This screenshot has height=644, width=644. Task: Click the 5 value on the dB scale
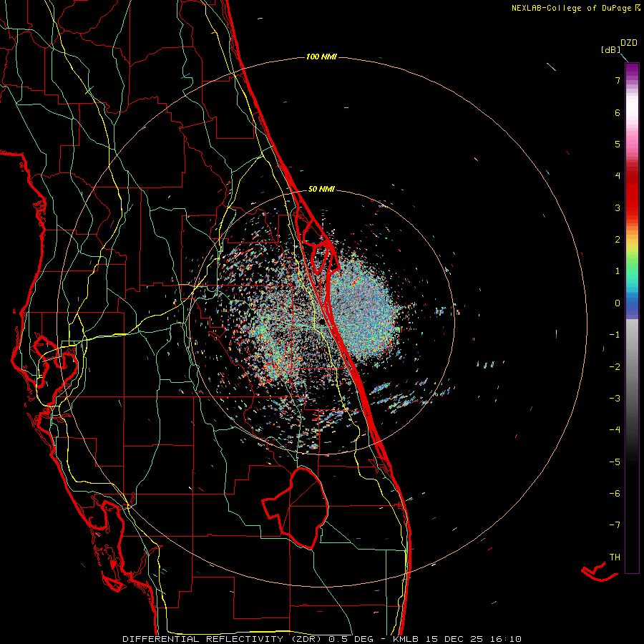[618, 144]
